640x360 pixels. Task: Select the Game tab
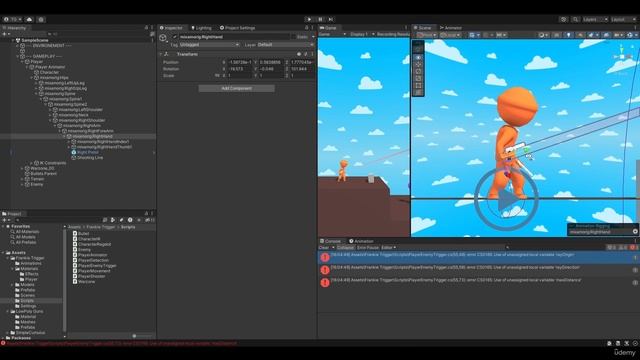328,28
